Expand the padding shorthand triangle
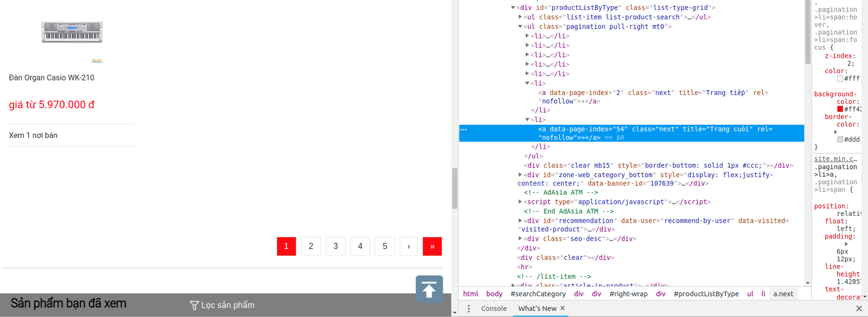 pyautogui.click(x=846, y=244)
